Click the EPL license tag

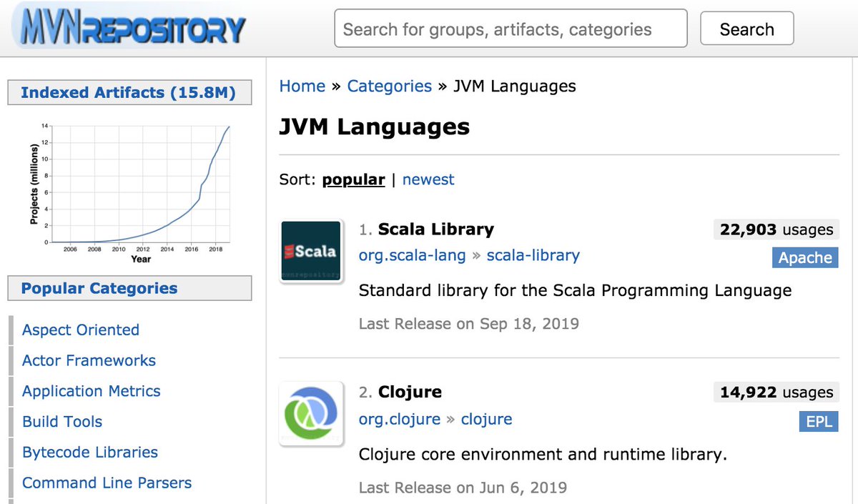[x=818, y=421]
